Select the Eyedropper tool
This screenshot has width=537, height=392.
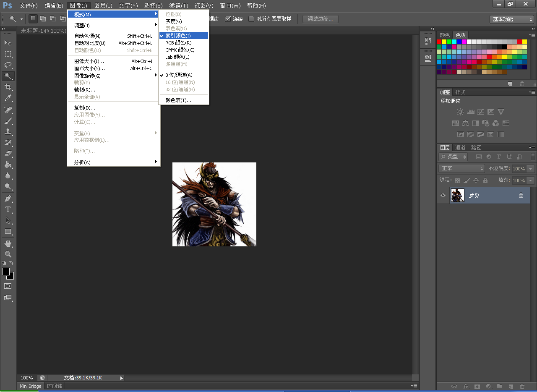(x=8, y=98)
